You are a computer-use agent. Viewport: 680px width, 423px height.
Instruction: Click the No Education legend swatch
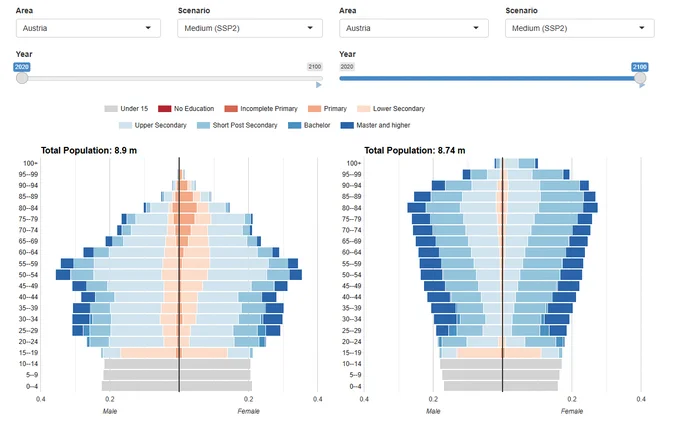[x=165, y=108]
